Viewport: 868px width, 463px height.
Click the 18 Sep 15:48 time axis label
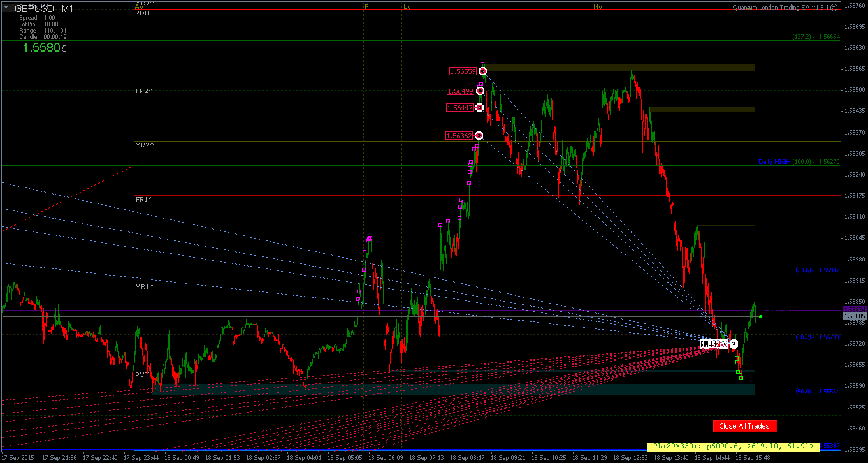(751, 458)
